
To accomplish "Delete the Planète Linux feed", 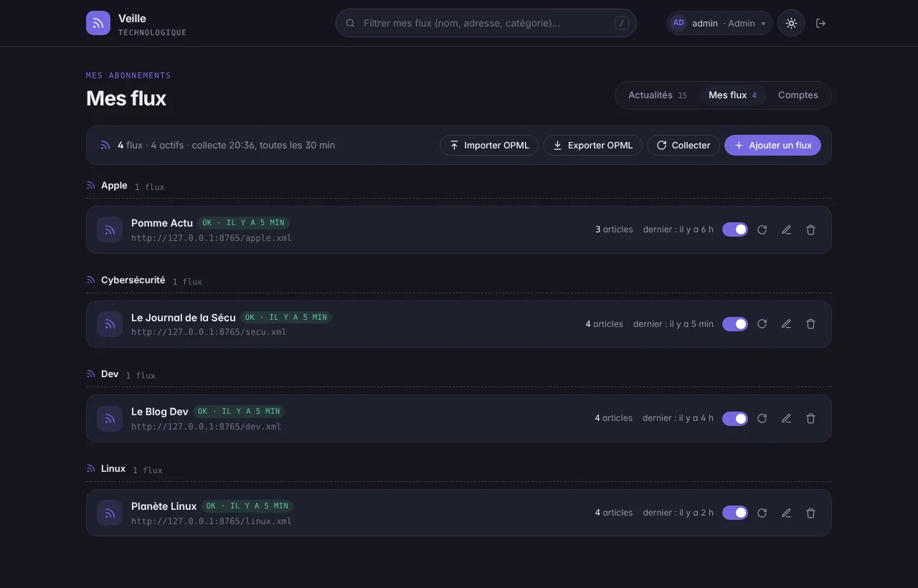I will [x=811, y=513].
